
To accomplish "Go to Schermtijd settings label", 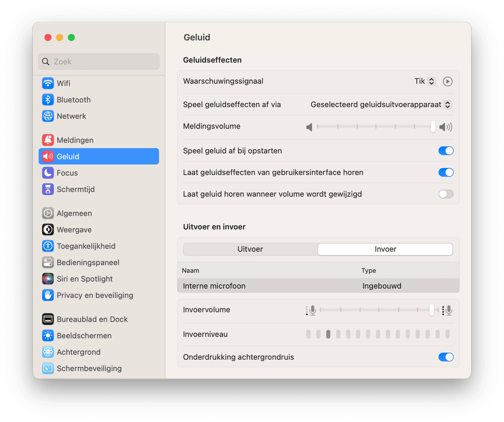I will click(x=76, y=190).
